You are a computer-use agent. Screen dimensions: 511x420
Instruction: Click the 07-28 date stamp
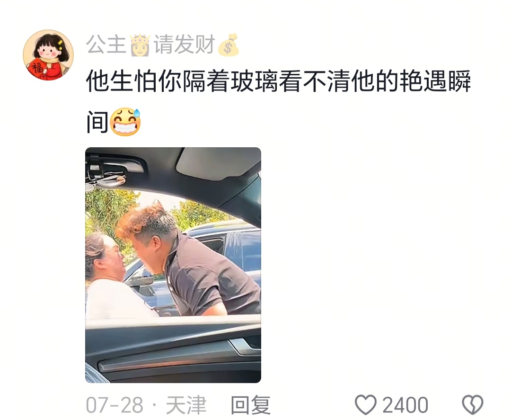115,405
